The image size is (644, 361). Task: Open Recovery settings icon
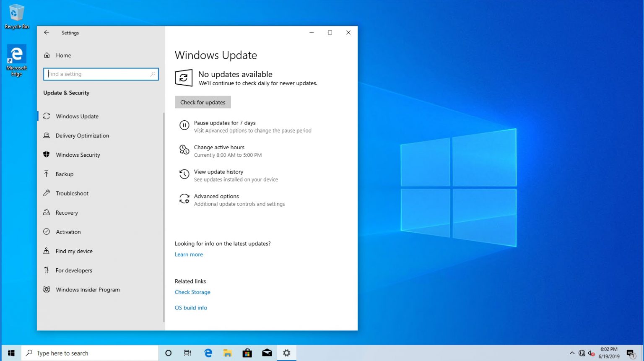tap(47, 213)
